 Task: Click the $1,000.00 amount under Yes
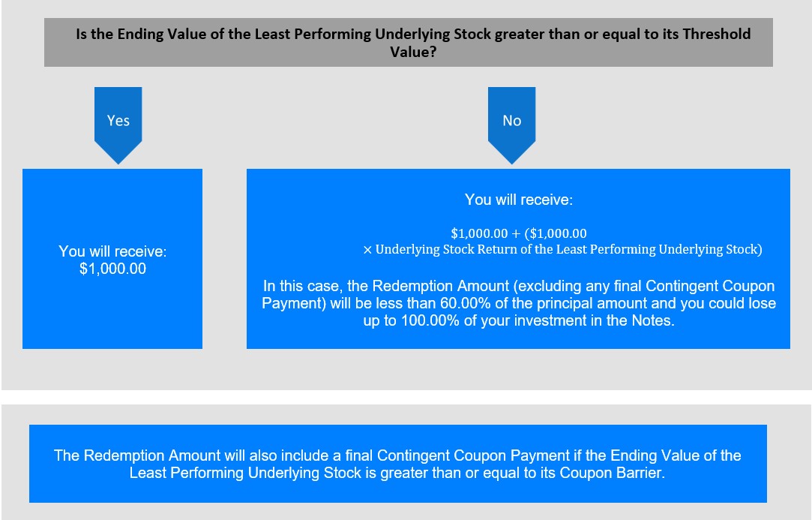(x=112, y=269)
